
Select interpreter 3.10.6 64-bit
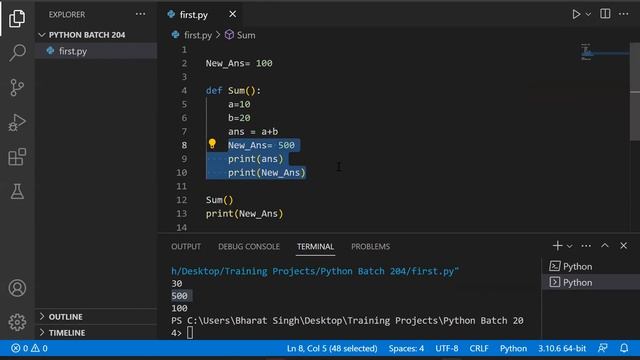click(x=562, y=349)
